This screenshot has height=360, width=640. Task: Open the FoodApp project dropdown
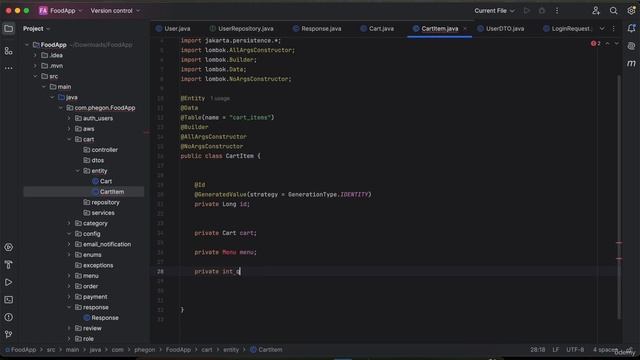60,11
